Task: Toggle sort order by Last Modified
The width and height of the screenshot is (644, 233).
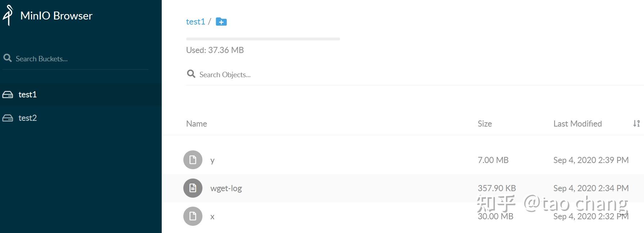Action: click(x=636, y=124)
